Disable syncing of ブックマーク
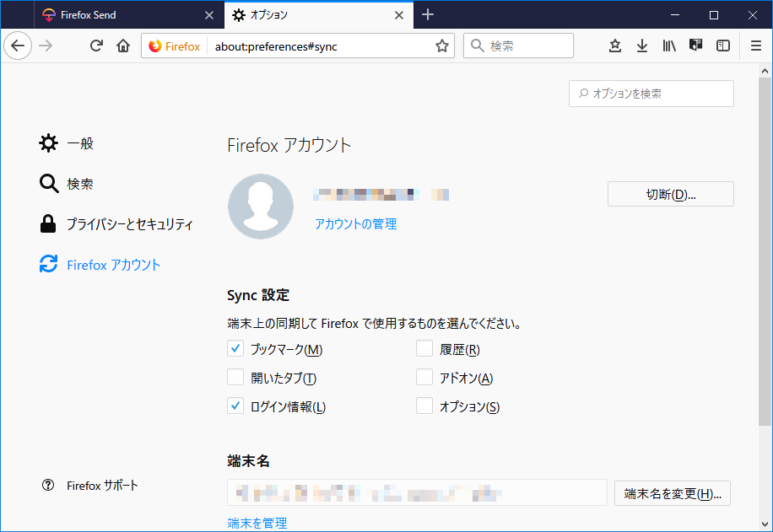The image size is (773, 532). [x=235, y=348]
